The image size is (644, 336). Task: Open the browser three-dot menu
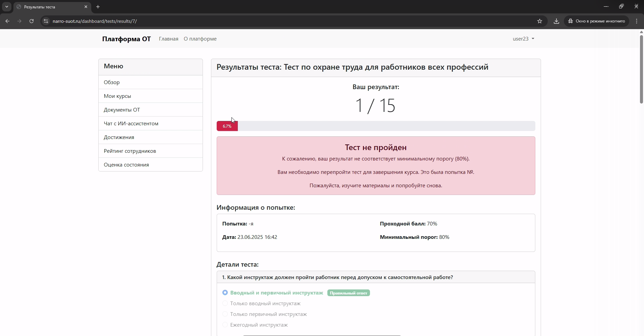(637, 21)
